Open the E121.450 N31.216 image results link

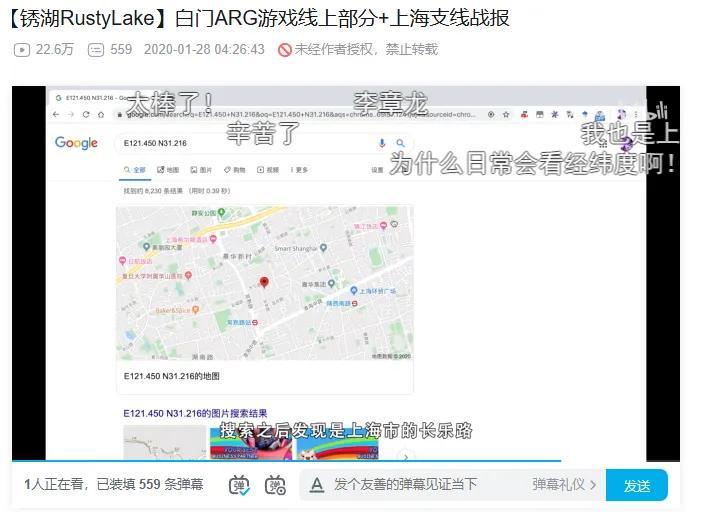pos(195,413)
